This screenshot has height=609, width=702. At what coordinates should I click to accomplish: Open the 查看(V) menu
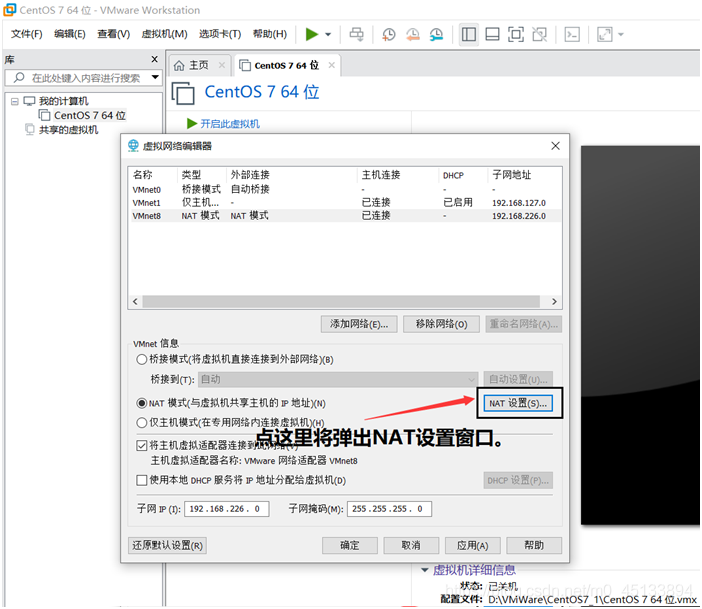click(114, 34)
